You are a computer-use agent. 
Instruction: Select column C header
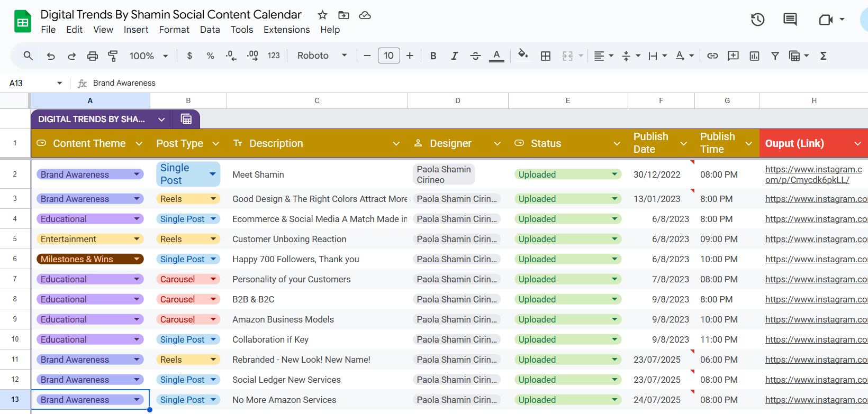[x=317, y=100]
